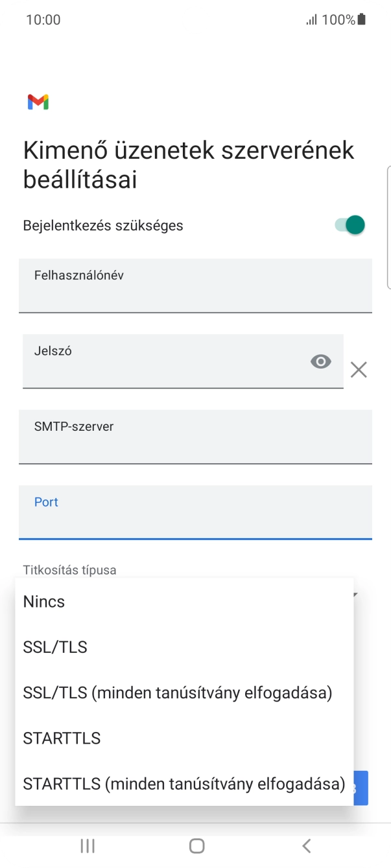Clear the Jelszó field using the X icon
391x868 pixels.
(x=359, y=369)
